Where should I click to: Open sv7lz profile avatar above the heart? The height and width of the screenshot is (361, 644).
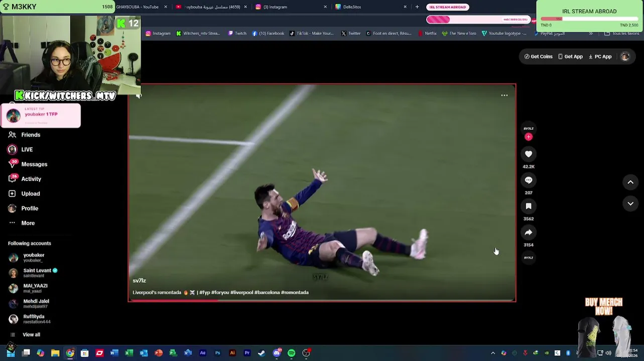[529, 128]
